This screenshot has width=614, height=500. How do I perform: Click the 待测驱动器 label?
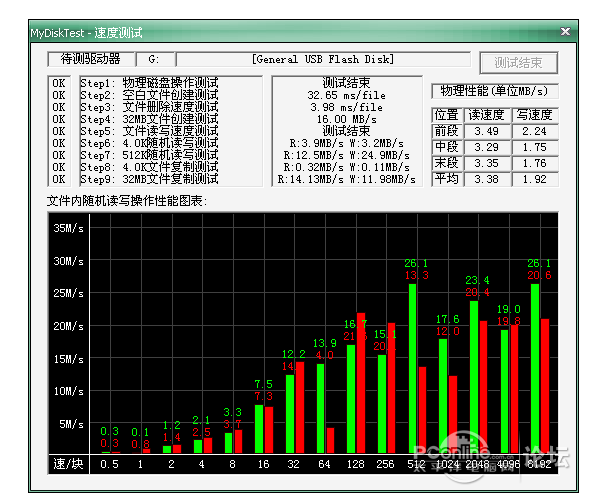(x=90, y=59)
